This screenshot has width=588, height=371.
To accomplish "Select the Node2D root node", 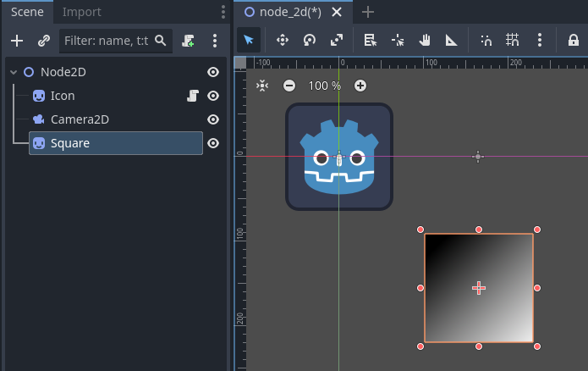I will point(63,72).
